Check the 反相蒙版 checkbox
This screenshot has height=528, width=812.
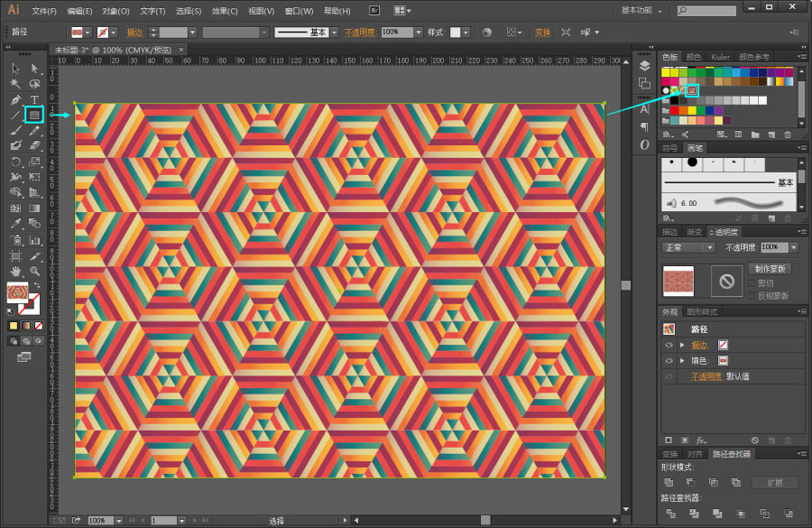point(752,295)
